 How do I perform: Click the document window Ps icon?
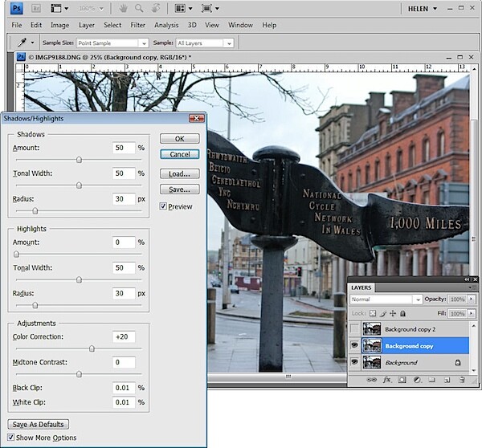[x=21, y=57]
